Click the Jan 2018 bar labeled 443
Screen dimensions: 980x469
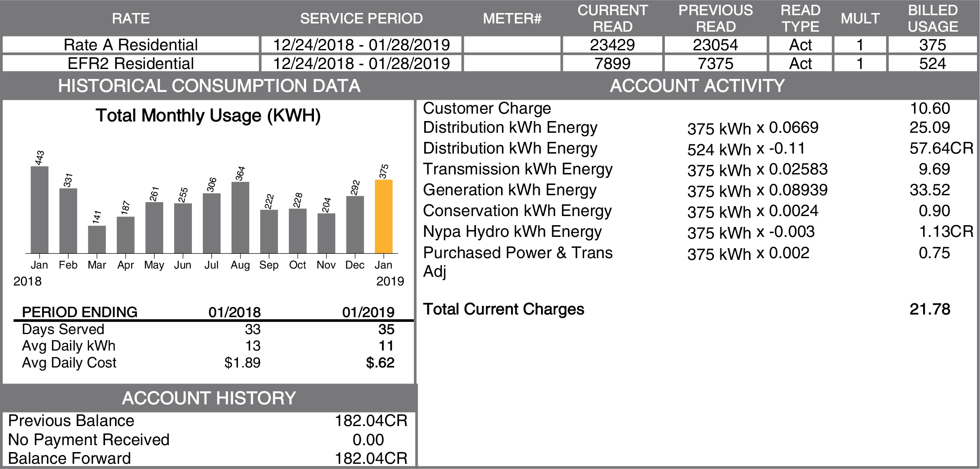[x=40, y=210]
